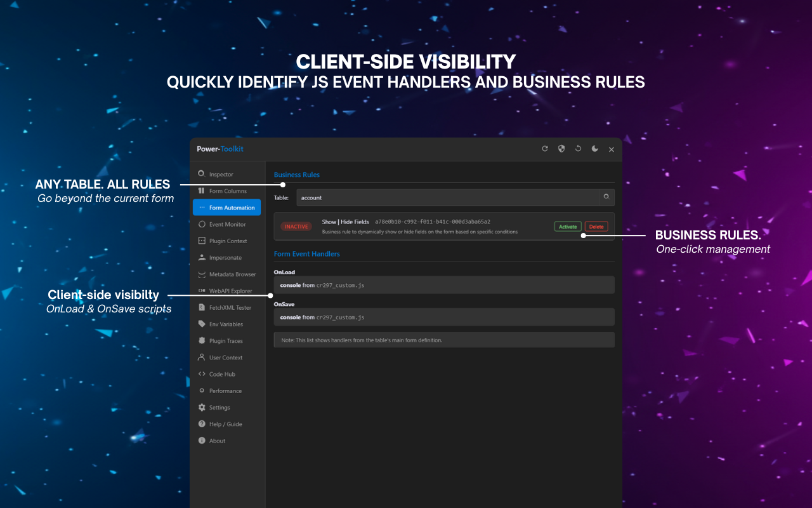Open Settings in the sidebar
Image resolution: width=812 pixels, height=508 pixels.
(x=227, y=407)
